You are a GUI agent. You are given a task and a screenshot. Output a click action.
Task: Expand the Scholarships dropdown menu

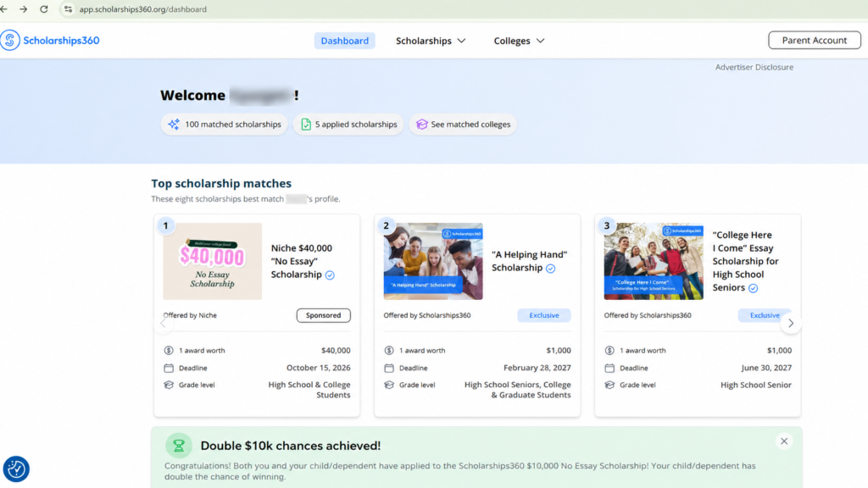(430, 41)
